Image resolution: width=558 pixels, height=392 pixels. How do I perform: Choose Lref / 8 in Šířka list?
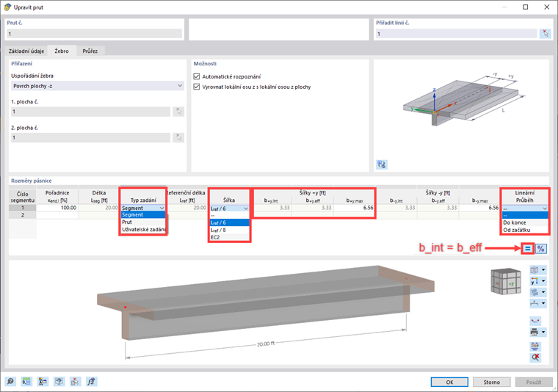(229, 230)
